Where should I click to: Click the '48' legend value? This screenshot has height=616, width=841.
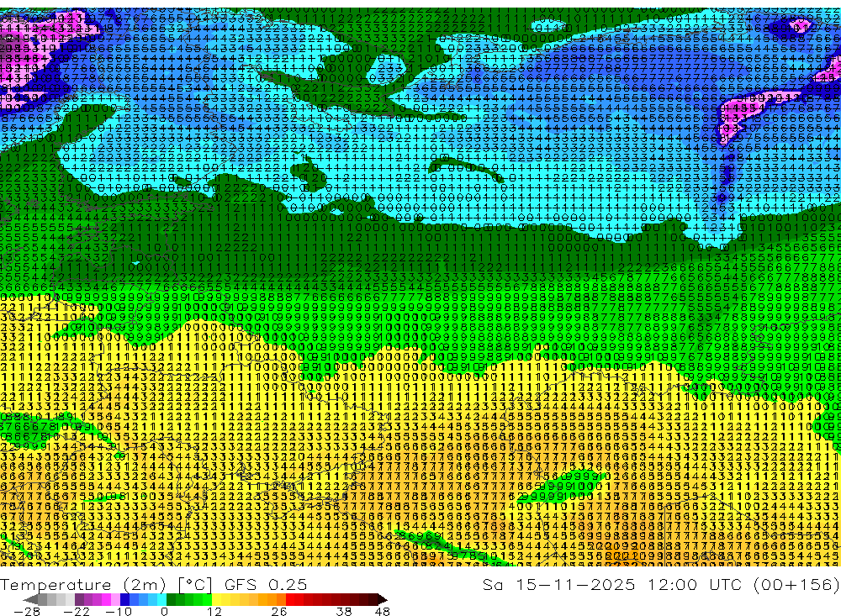pyautogui.click(x=383, y=612)
